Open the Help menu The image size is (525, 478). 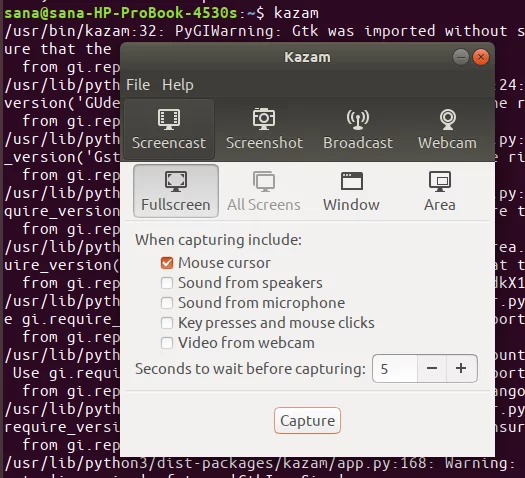(178, 85)
